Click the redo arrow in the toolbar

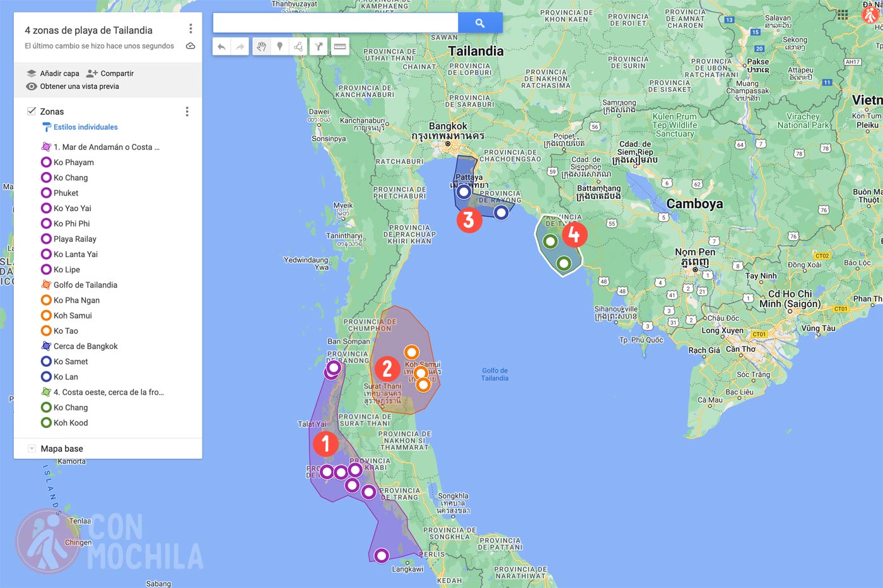240,47
